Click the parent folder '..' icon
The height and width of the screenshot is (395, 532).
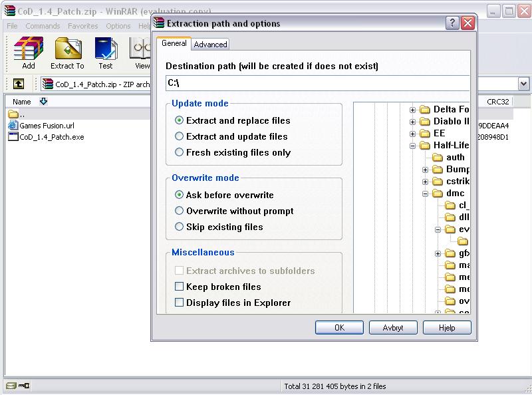click(13, 114)
